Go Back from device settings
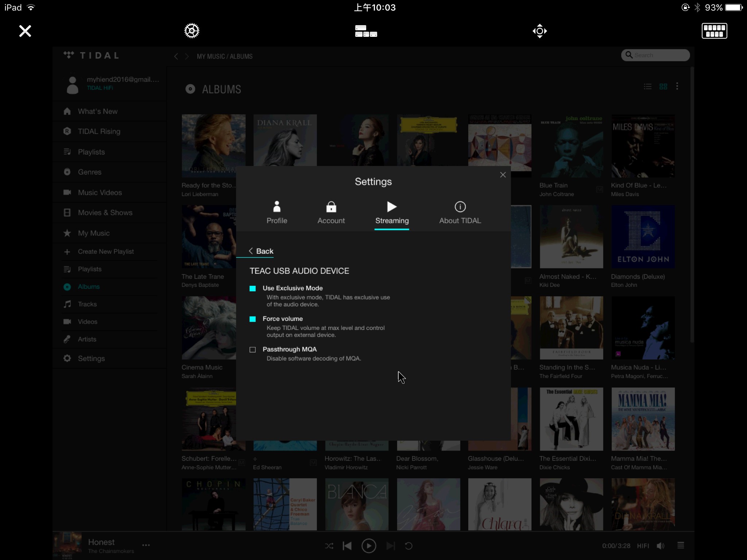Viewport: 747px width, 560px height. [x=261, y=251]
